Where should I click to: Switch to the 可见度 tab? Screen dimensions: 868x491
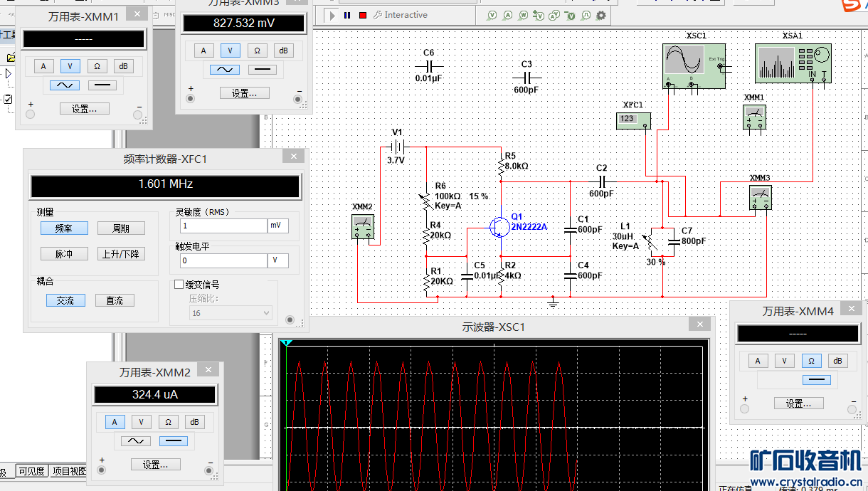pos(31,471)
